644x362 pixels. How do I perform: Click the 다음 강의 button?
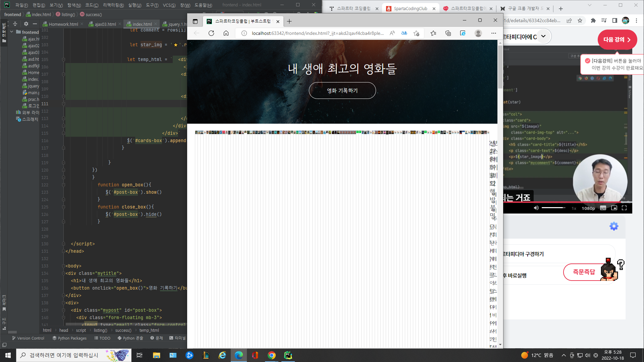tap(617, 40)
